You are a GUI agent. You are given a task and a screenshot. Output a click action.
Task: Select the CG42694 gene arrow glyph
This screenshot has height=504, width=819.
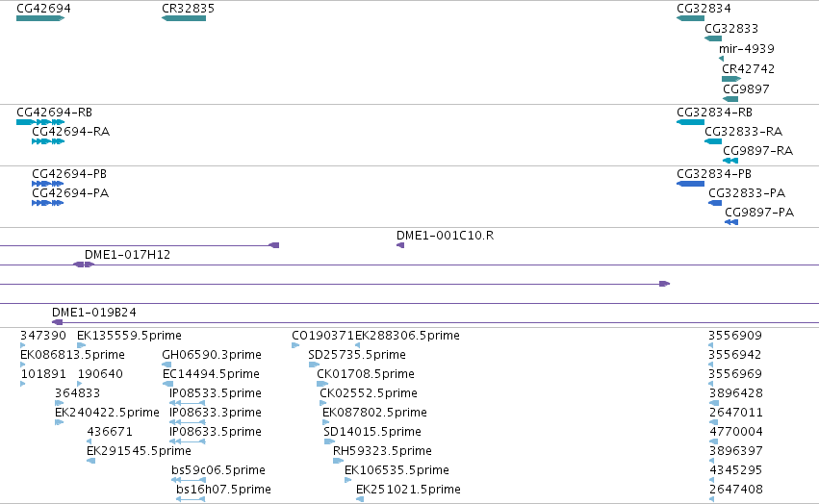pos(40,18)
